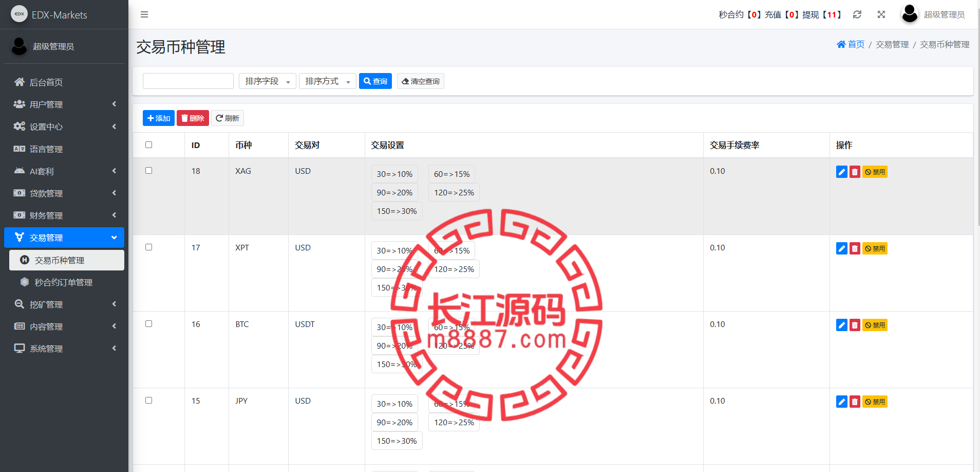Click the 内容管理 newspaper icon
980x472 pixels.
20,326
